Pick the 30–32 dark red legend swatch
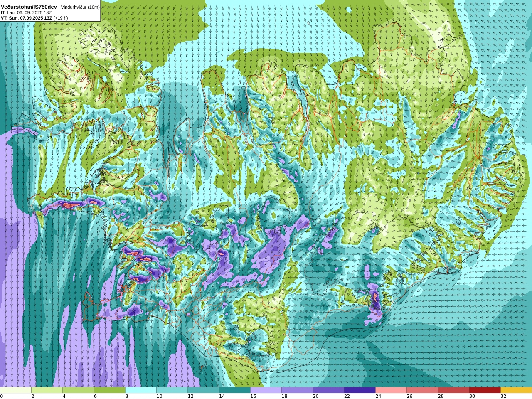 tap(485, 390)
